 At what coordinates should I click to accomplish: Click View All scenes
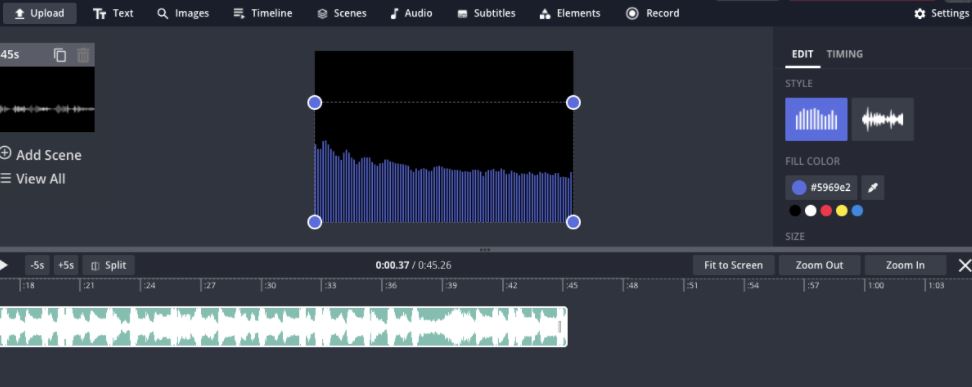point(33,179)
